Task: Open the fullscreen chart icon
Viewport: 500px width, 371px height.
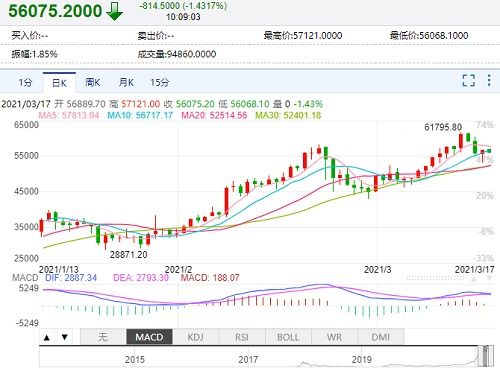Action: (468, 81)
